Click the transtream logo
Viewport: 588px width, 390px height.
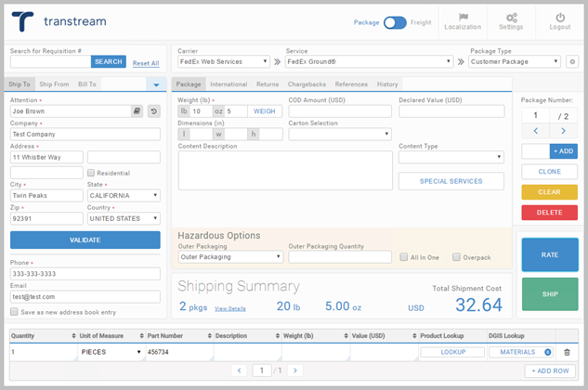(x=59, y=21)
